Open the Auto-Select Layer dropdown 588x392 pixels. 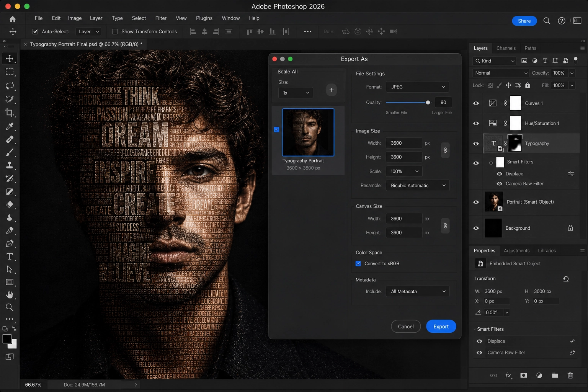(88, 32)
